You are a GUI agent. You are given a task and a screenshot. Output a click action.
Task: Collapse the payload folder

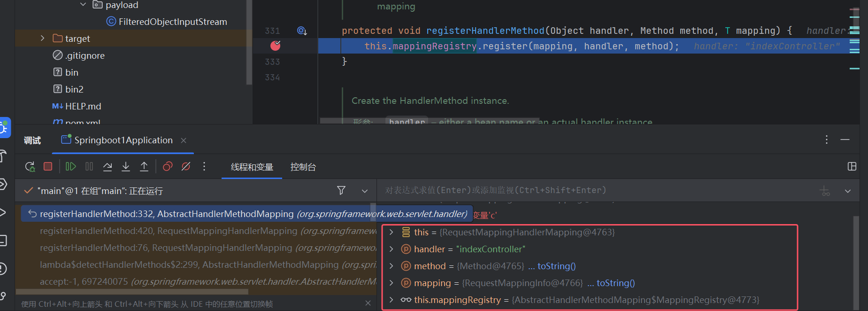point(83,5)
